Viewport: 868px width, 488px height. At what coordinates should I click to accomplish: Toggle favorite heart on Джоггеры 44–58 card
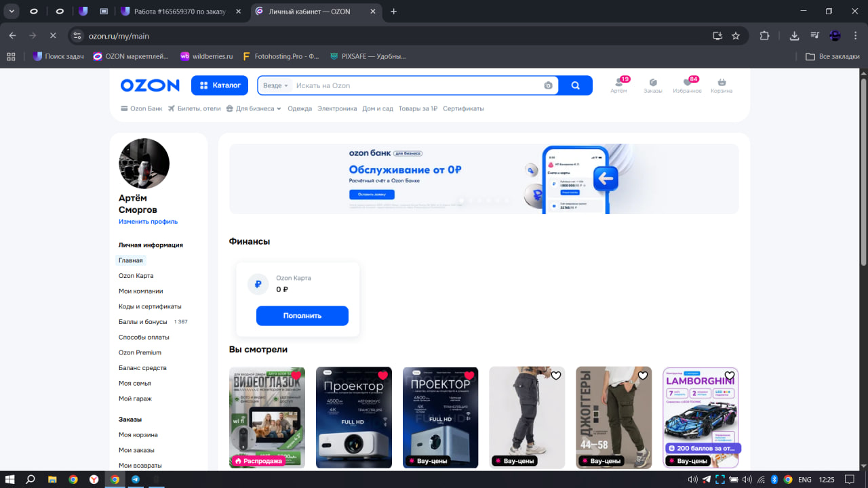643,375
